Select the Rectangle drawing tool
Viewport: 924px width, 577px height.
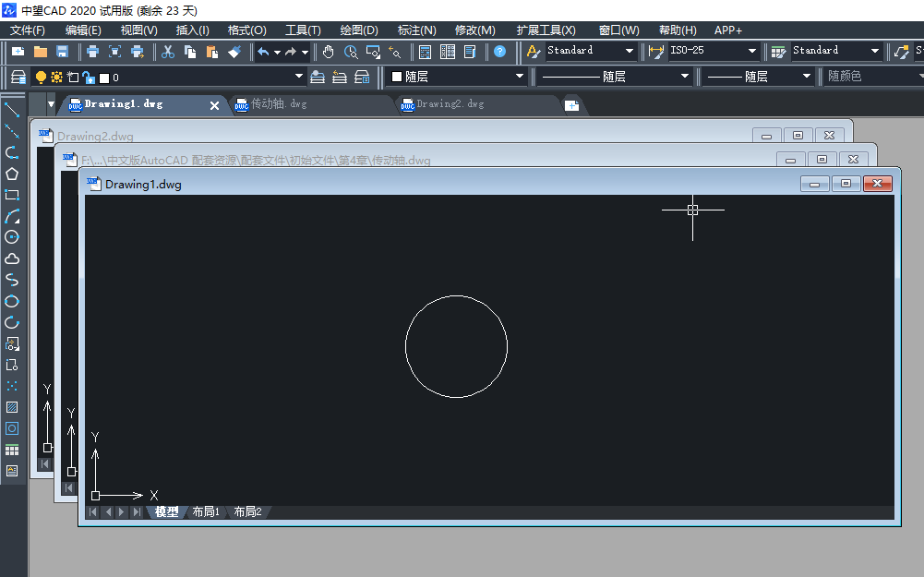(x=12, y=195)
